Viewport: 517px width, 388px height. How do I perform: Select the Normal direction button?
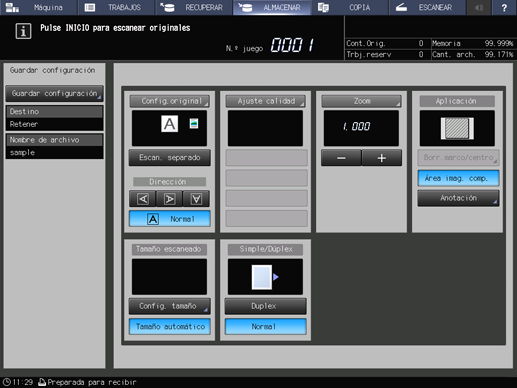[170, 219]
